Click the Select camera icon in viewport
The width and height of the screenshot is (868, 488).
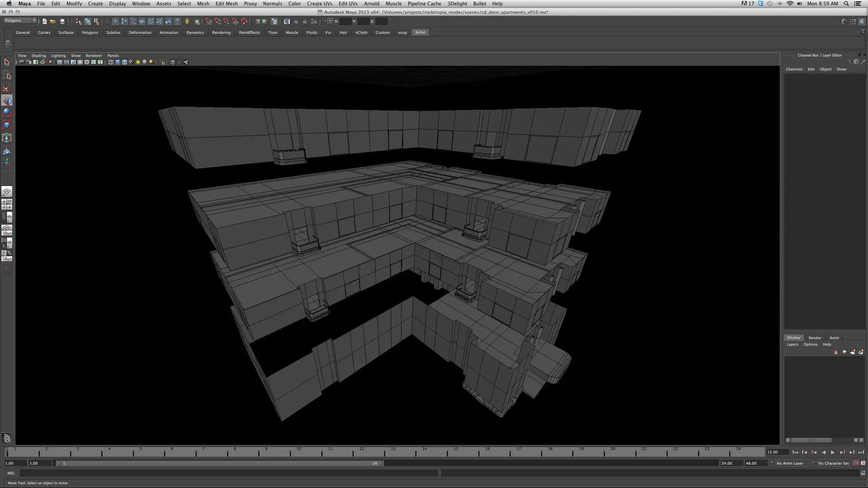click(22, 62)
